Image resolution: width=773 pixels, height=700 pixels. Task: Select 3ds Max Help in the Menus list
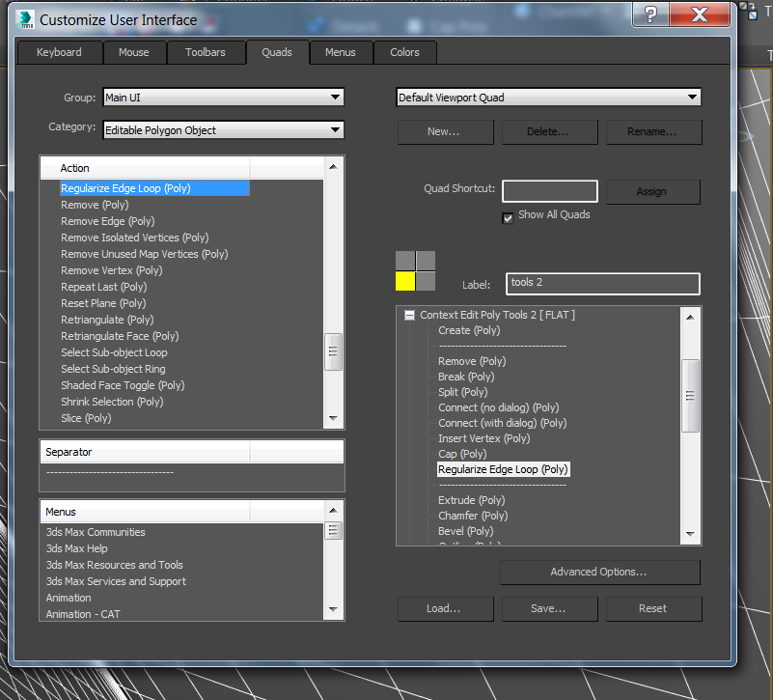76,547
